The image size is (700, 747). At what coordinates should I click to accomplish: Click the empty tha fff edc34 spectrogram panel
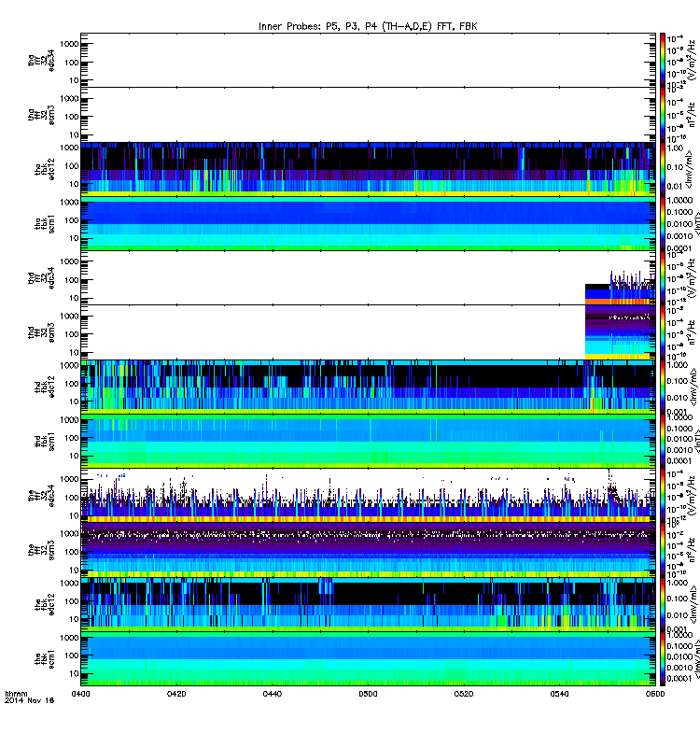(x=368, y=60)
